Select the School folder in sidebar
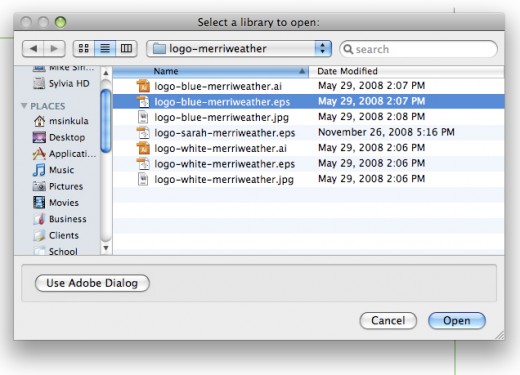Image resolution: width=520 pixels, height=375 pixels. coord(56,251)
